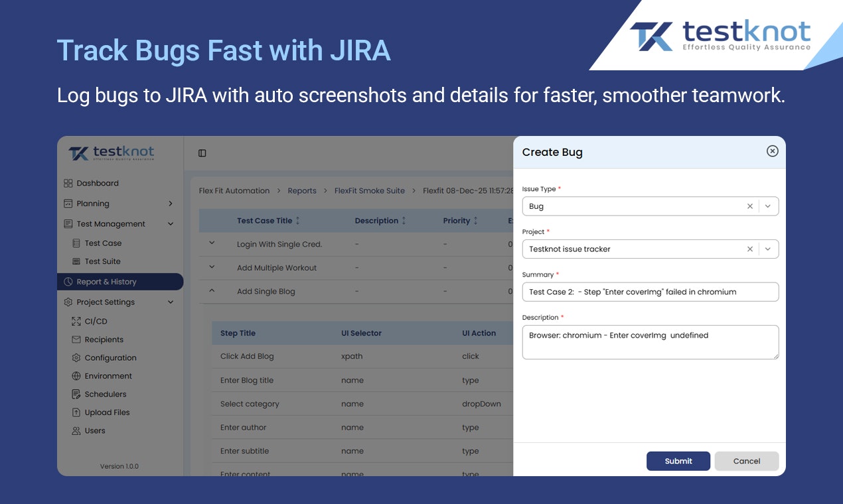Click the Users people icon
Screen dimensions: 843x504
tap(76, 430)
